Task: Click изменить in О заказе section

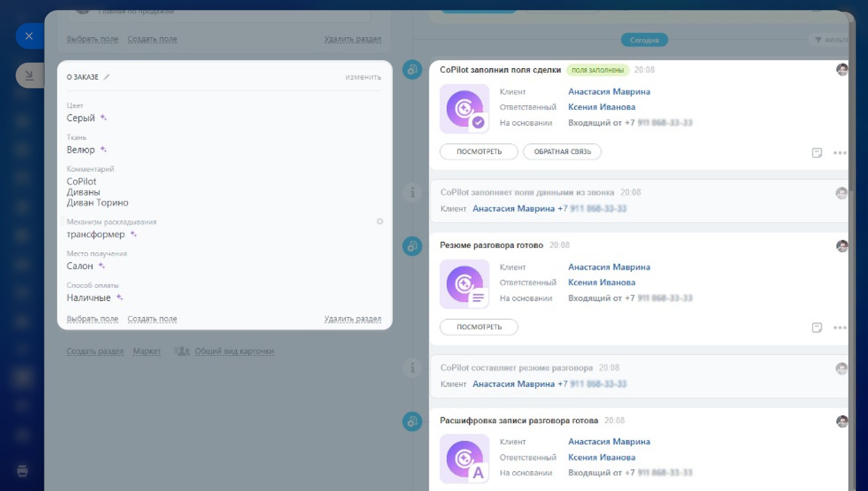Action: (x=363, y=77)
